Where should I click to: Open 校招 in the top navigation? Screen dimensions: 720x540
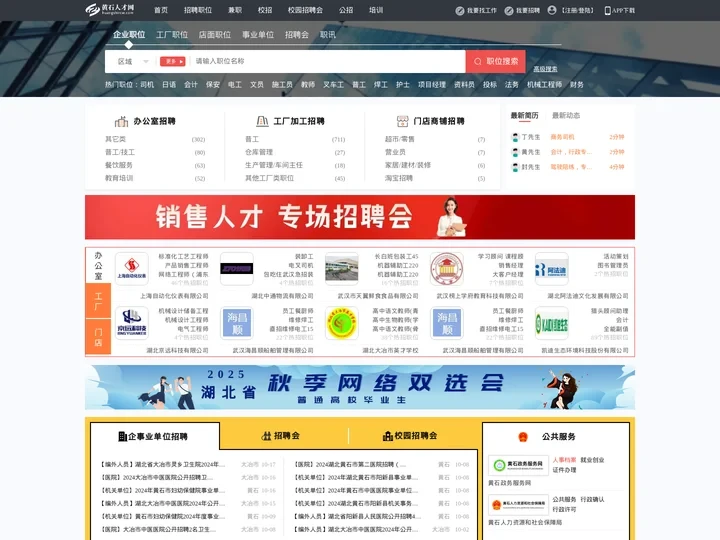click(265, 10)
